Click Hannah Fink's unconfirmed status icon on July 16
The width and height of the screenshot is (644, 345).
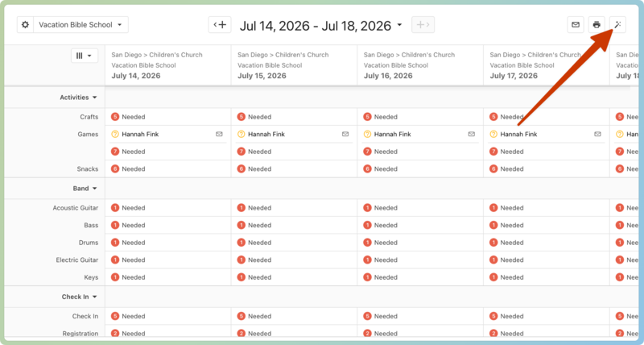click(367, 134)
